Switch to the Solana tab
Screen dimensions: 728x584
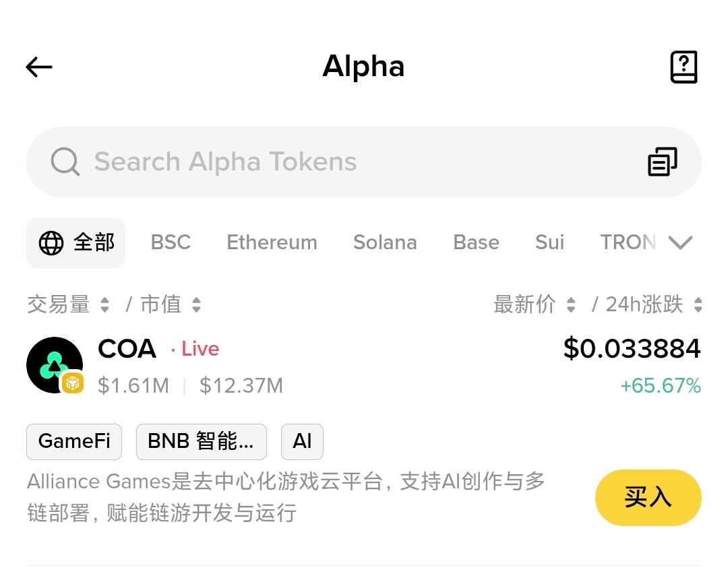point(385,242)
